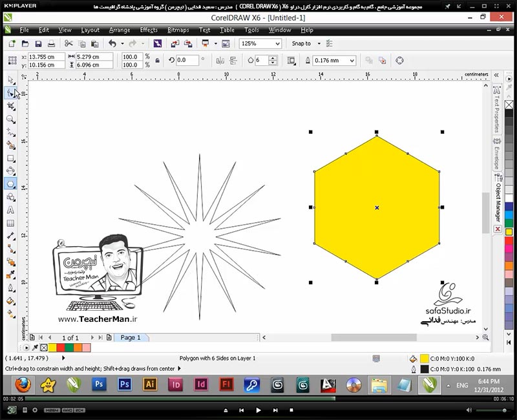Expand the docker panel chevrons
This screenshot has height=420, width=517.
496,75
